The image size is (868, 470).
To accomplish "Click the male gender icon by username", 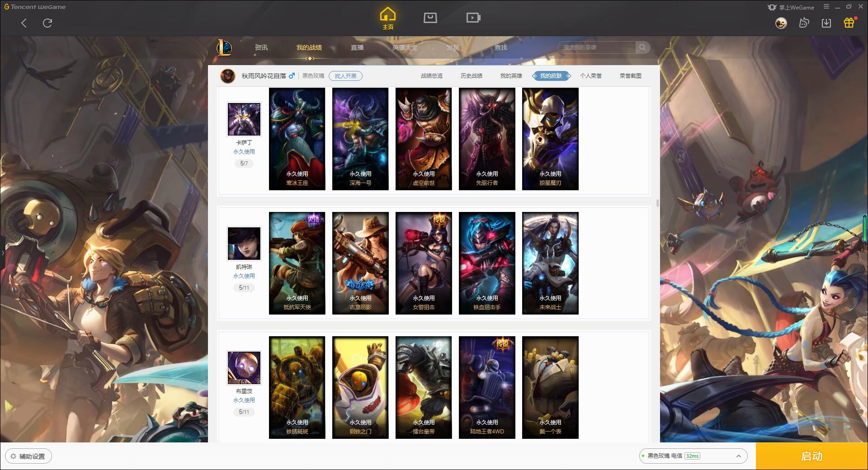I will click(x=292, y=76).
